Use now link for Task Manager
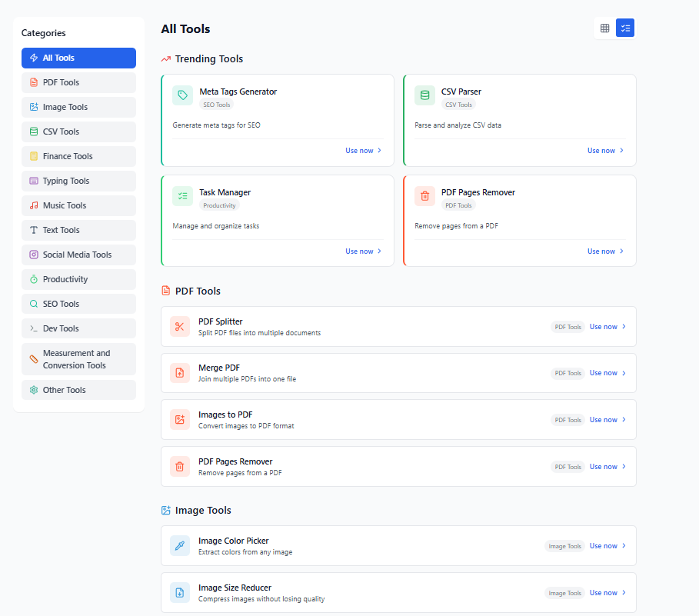This screenshot has height=616, width=699. [363, 251]
